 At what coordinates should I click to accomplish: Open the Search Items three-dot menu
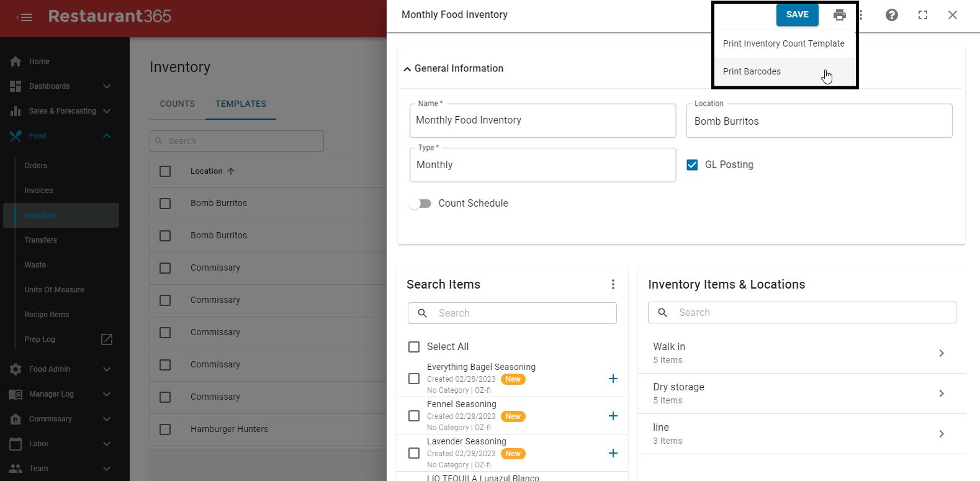pyautogui.click(x=613, y=284)
